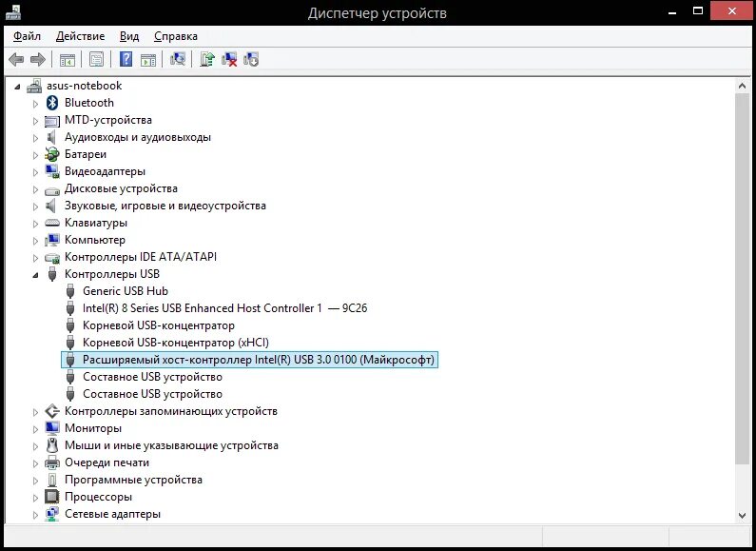
Task: Expand the MTD-устройства category
Action: 35,121
